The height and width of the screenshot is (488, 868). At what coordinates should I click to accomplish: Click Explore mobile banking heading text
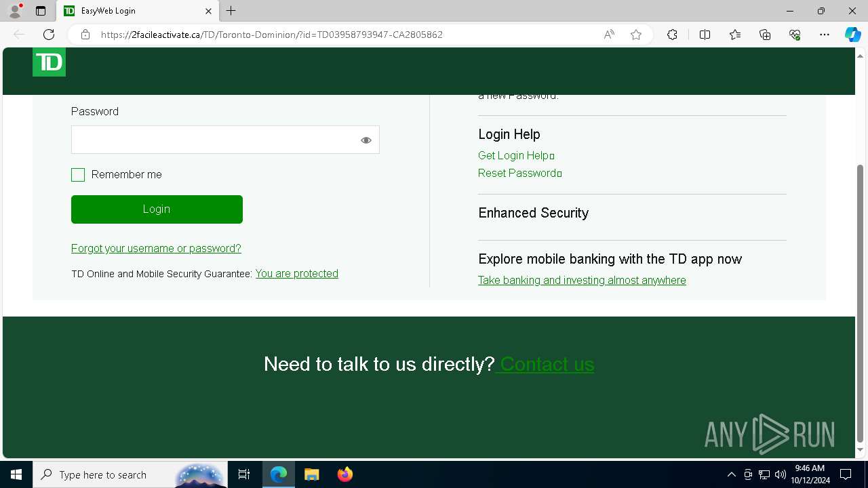click(610, 259)
